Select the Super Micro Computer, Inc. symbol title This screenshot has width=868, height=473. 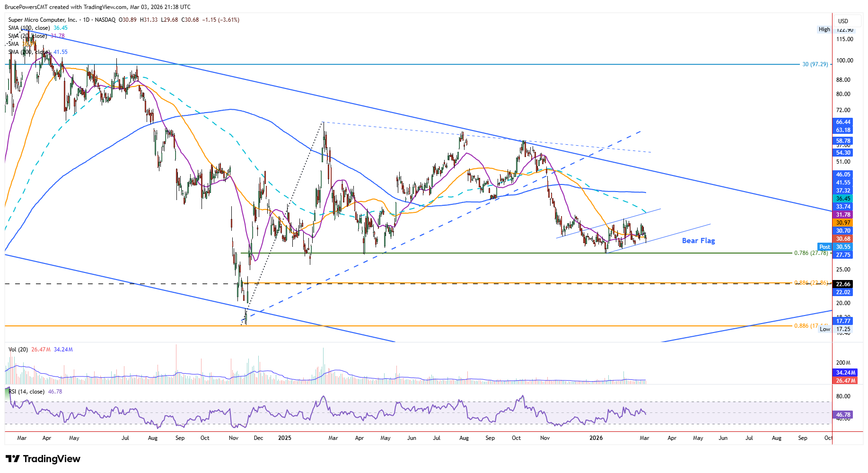(x=43, y=20)
